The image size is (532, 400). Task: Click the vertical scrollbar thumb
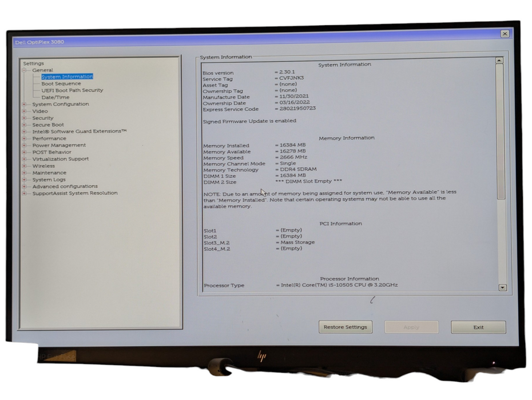click(x=501, y=131)
